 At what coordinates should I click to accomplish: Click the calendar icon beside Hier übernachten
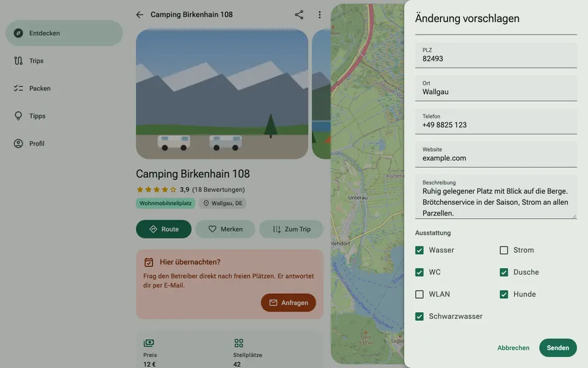click(149, 262)
